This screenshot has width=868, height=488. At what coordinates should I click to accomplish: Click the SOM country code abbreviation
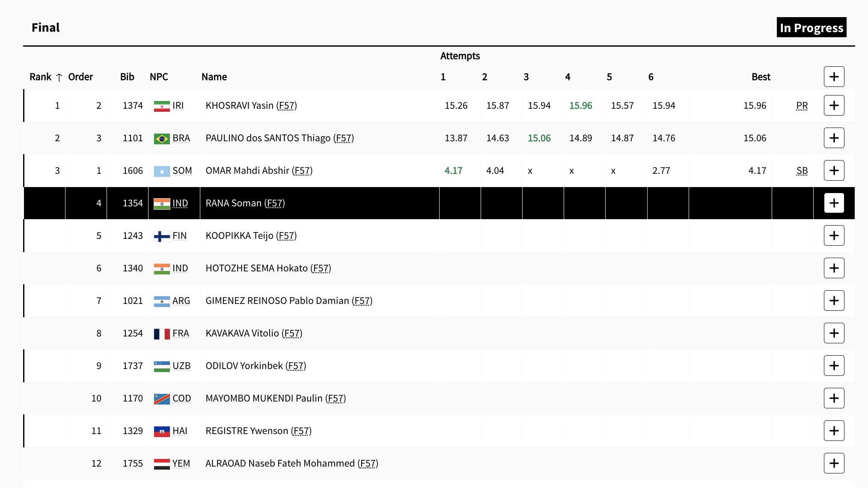click(x=182, y=171)
